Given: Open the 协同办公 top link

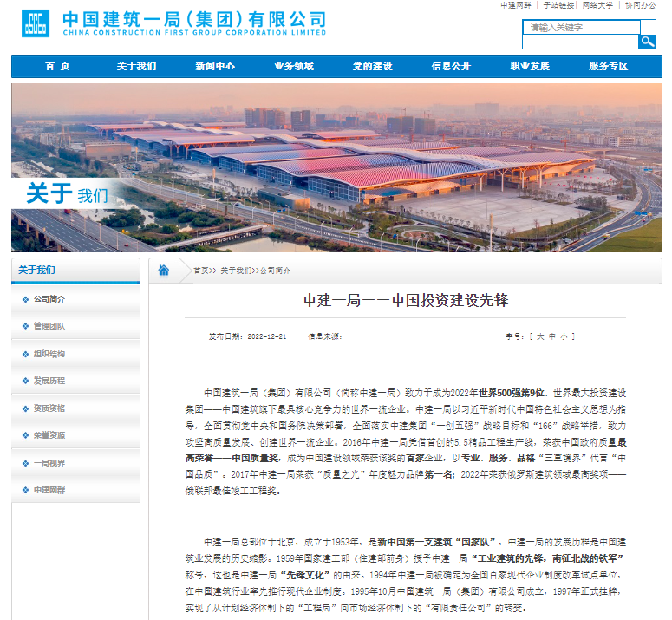Looking at the screenshot, I should pos(640,5).
